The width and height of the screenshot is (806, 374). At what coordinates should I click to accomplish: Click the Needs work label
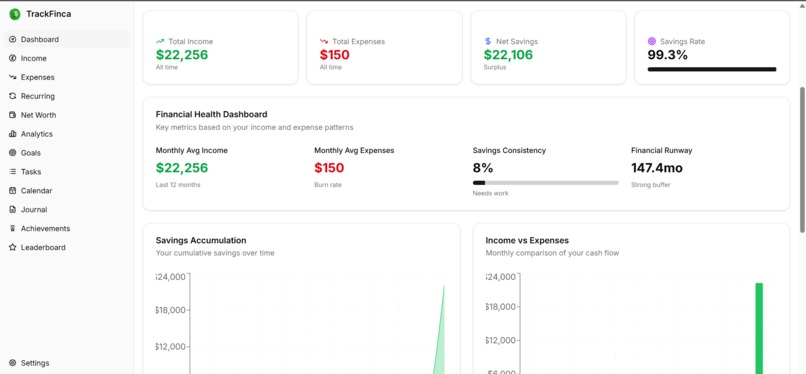pyautogui.click(x=490, y=193)
